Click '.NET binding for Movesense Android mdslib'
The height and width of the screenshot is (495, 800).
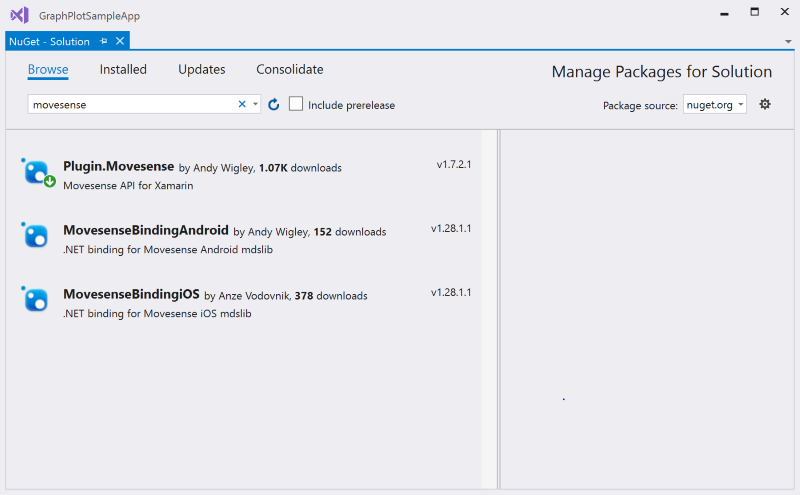(168, 249)
